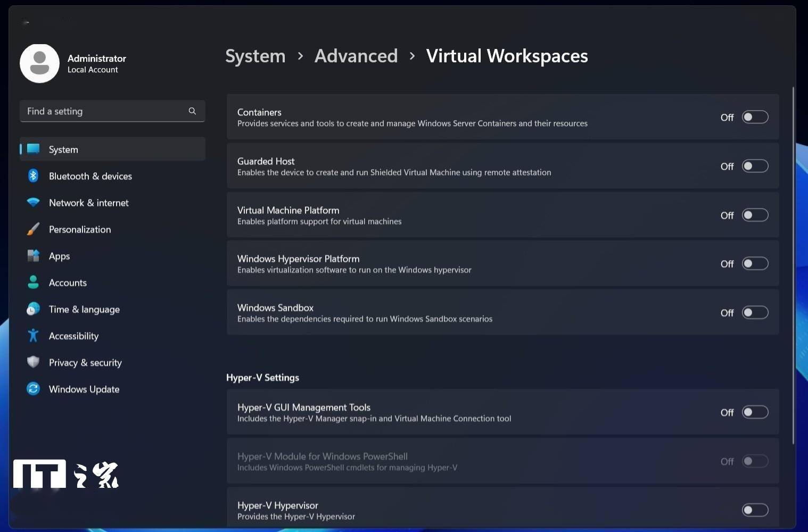Enable the Windows Sandbox switch
This screenshot has width=808, height=532.
755,312
